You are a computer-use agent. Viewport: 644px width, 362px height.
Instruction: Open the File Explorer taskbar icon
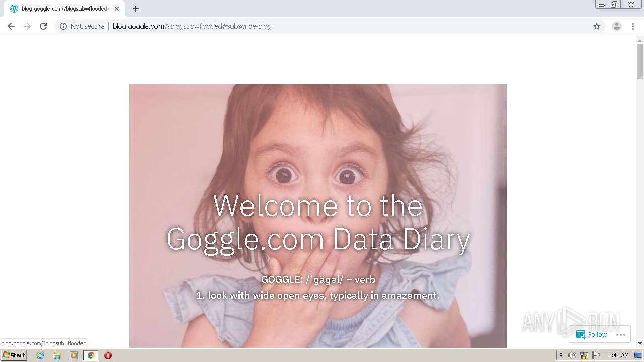(x=57, y=355)
